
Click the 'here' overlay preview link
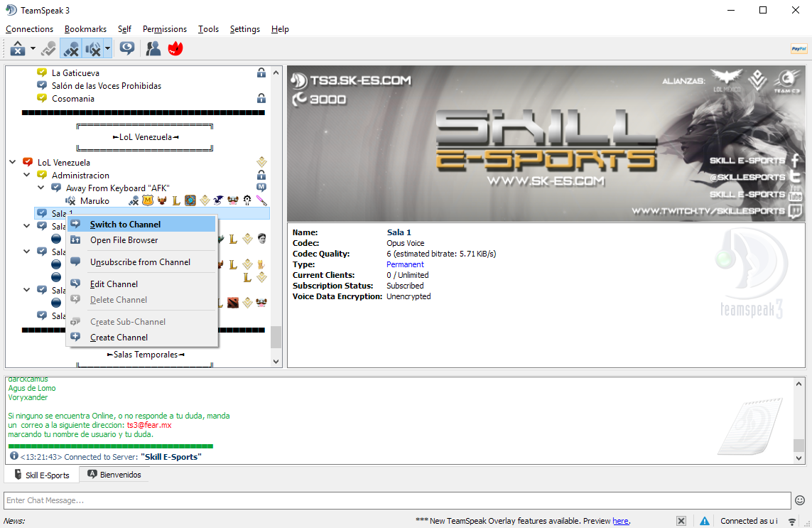tap(620, 522)
